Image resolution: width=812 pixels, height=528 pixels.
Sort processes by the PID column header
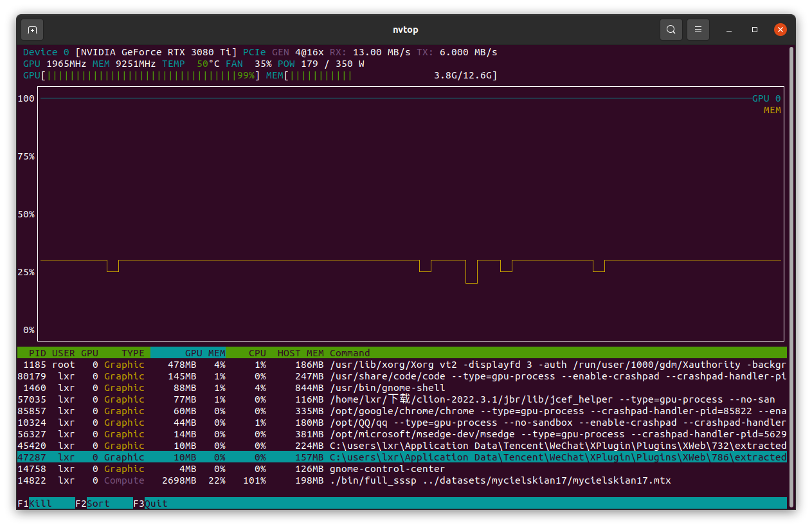[x=37, y=352]
